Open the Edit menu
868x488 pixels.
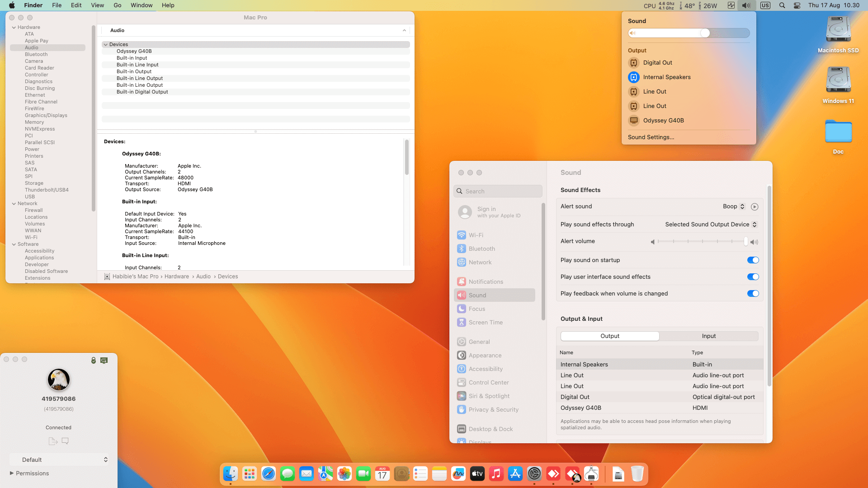click(x=76, y=5)
